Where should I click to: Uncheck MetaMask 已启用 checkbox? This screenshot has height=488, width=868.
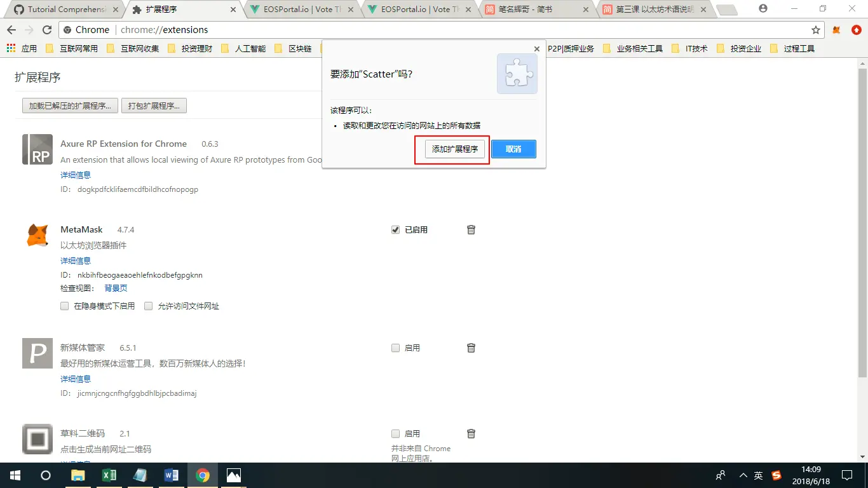tap(395, 230)
